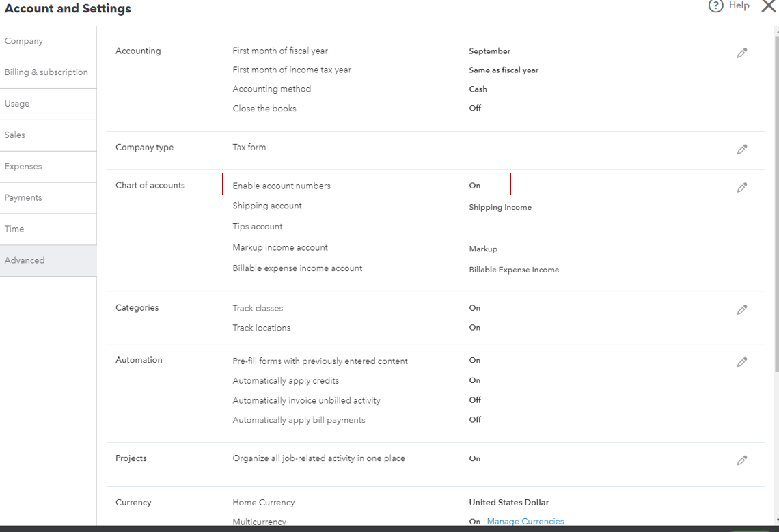The height and width of the screenshot is (532, 779).
Task: Open Help using the question mark icon
Action: tap(716, 6)
